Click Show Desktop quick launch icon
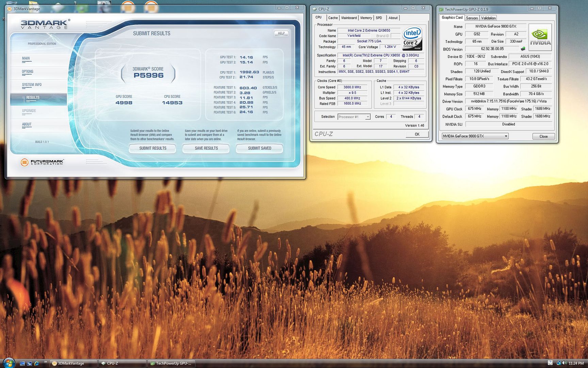 [x=22, y=363]
